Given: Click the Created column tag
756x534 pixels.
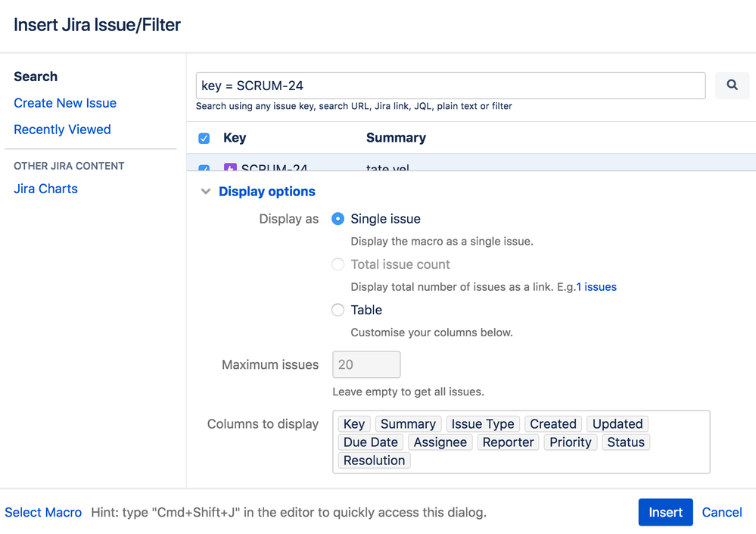Looking at the screenshot, I should [x=553, y=424].
